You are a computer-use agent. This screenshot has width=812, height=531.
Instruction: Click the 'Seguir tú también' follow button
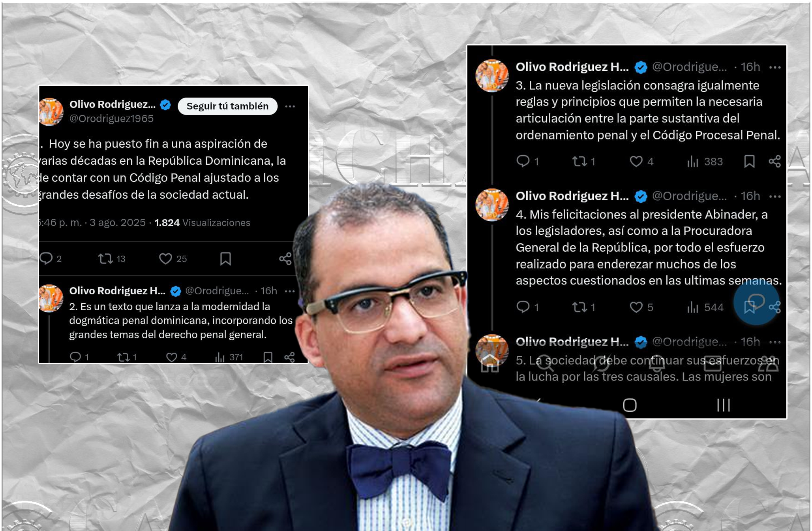pyautogui.click(x=227, y=106)
